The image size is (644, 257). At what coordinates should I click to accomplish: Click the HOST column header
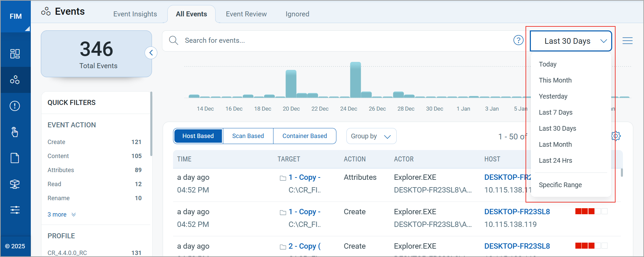pyautogui.click(x=492, y=159)
